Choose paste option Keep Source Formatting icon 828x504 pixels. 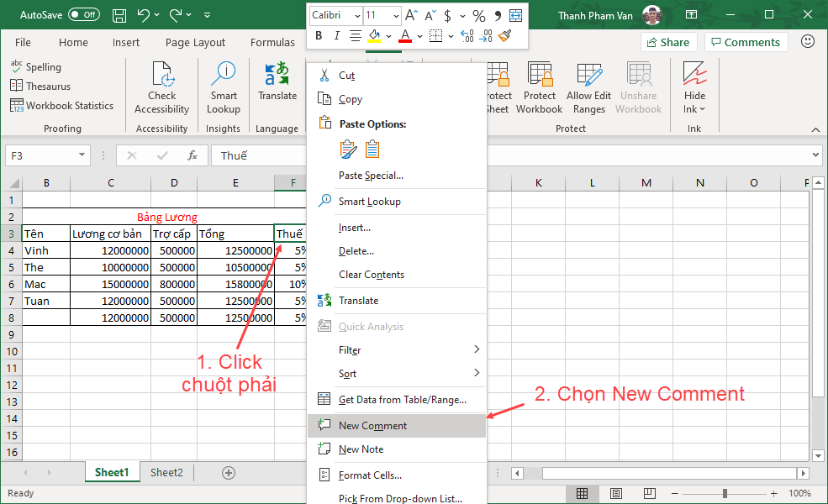coord(348,150)
